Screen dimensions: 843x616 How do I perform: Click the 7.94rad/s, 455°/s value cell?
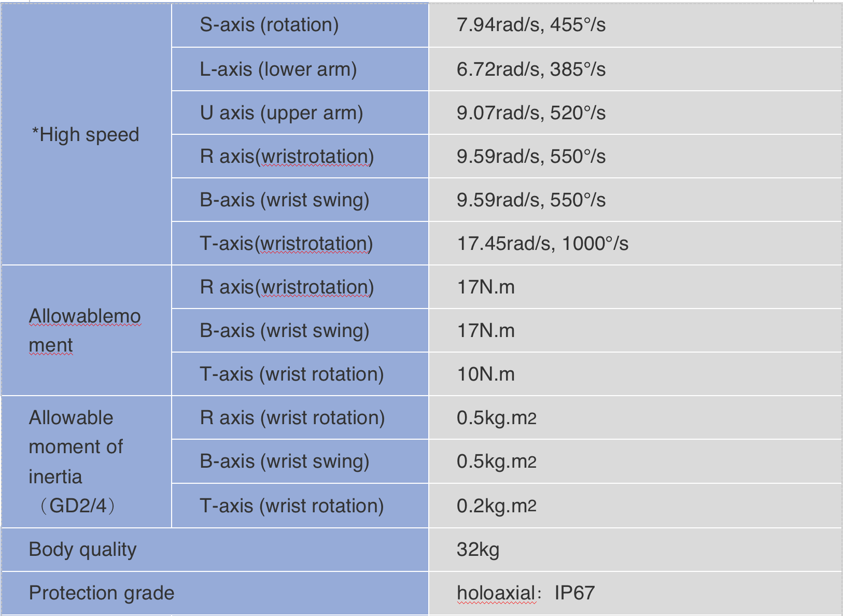(x=635, y=25)
